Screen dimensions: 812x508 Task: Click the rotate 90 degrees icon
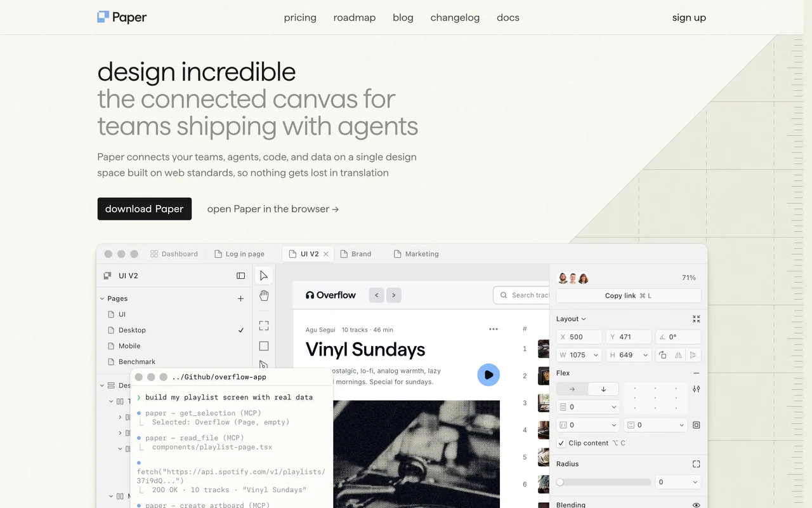[x=663, y=355]
